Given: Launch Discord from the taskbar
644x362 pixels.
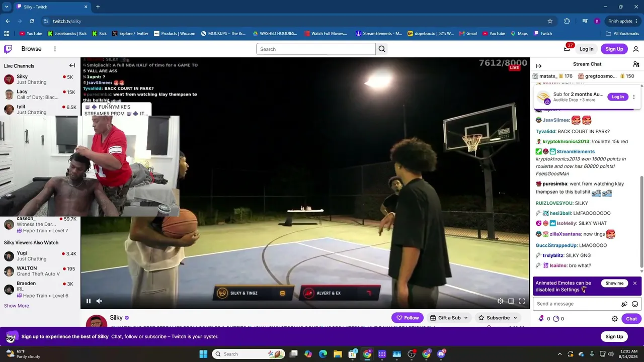Looking at the screenshot, I should point(441,354).
